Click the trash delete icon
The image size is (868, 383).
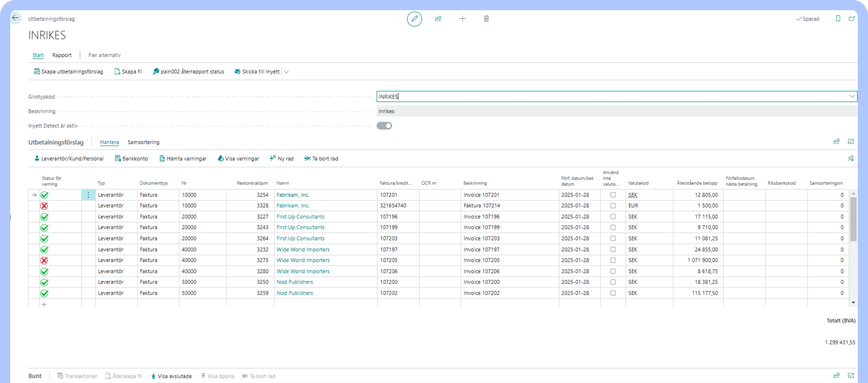click(486, 19)
